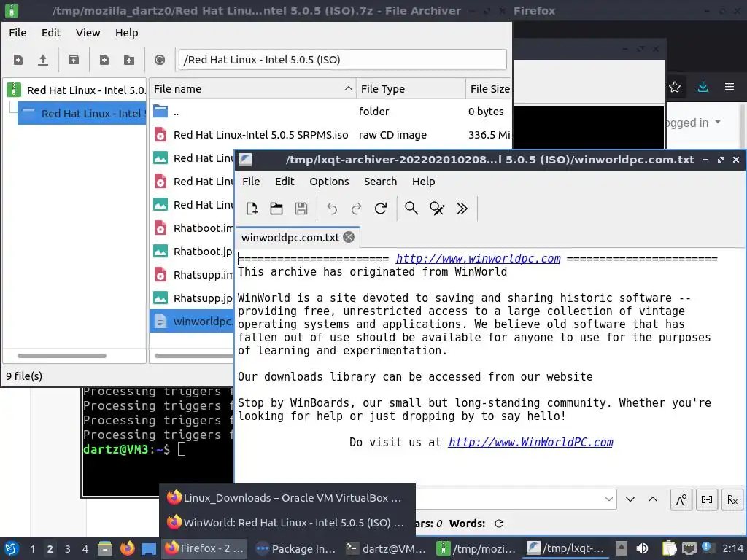Click the Open archive icon in File Archiver

[x=43, y=60]
